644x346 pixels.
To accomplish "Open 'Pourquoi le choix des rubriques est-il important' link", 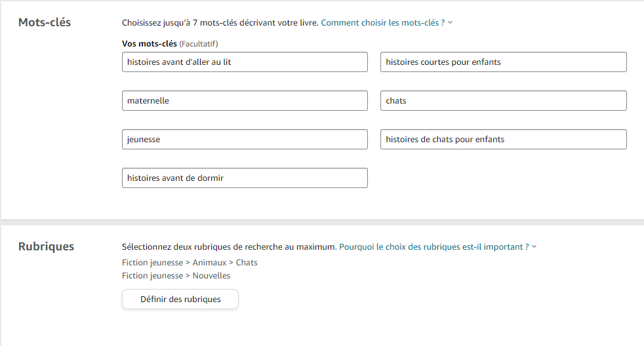I will click(x=433, y=247).
